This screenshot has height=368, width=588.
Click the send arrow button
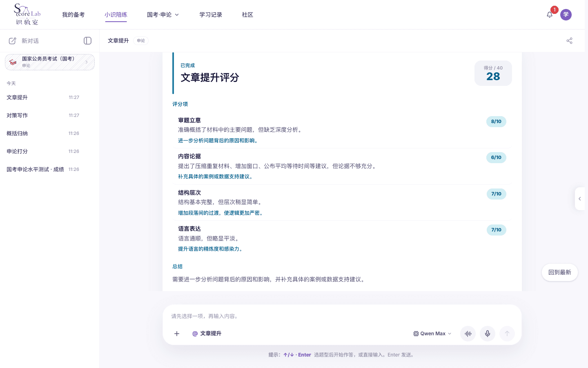(x=507, y=334)
